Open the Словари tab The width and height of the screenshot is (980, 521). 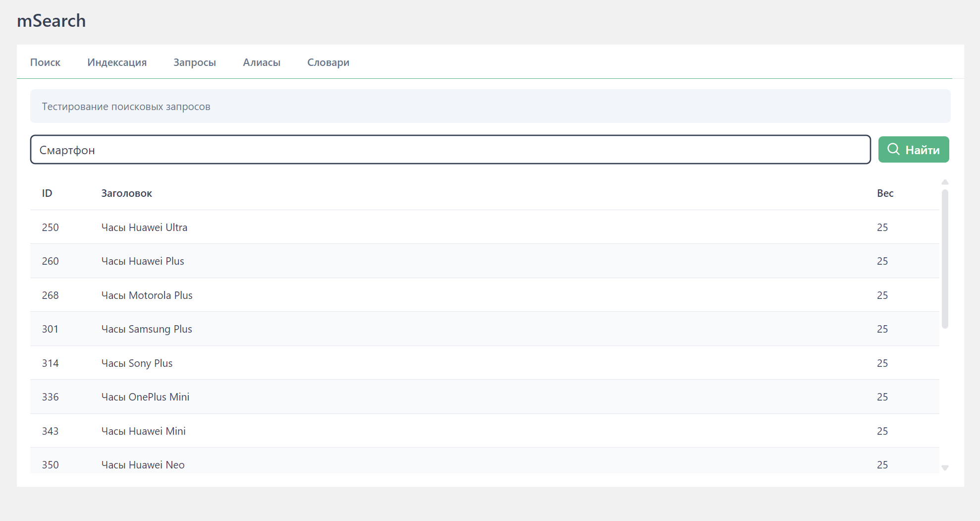pos(328,62)
